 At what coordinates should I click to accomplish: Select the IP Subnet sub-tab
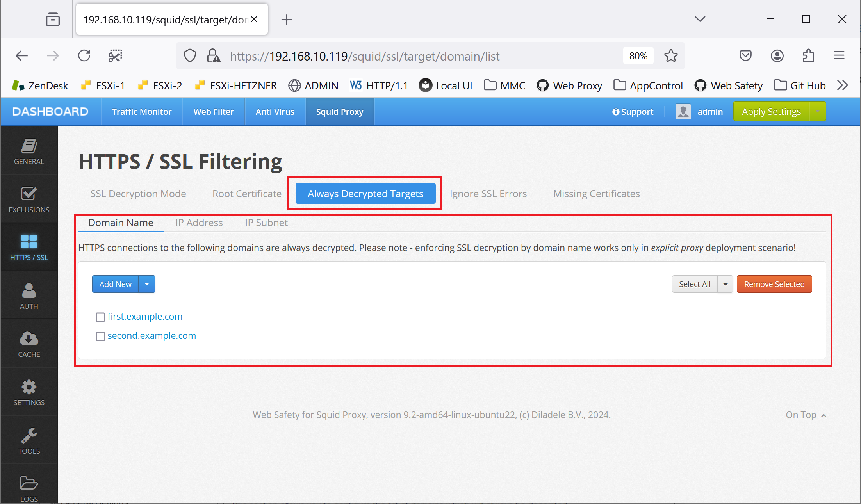[266, 223]
